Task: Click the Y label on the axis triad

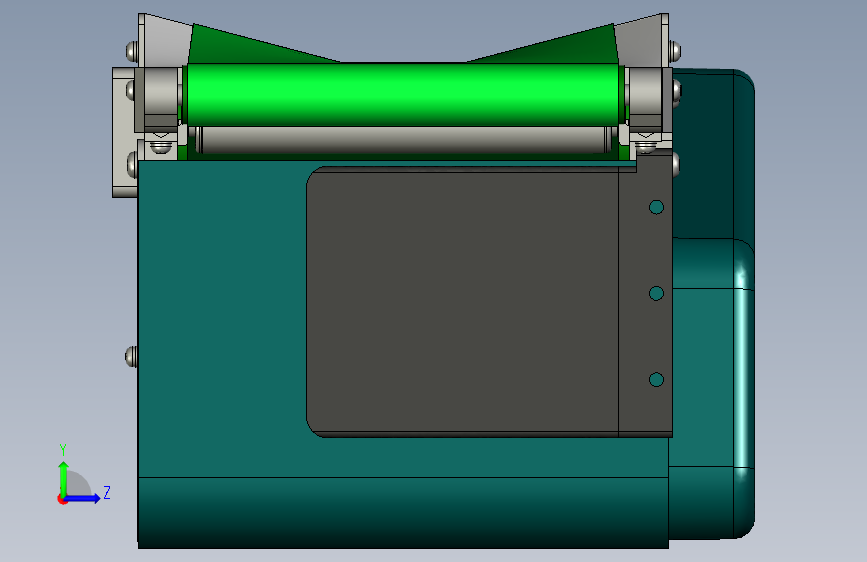Action: [63, 449]
